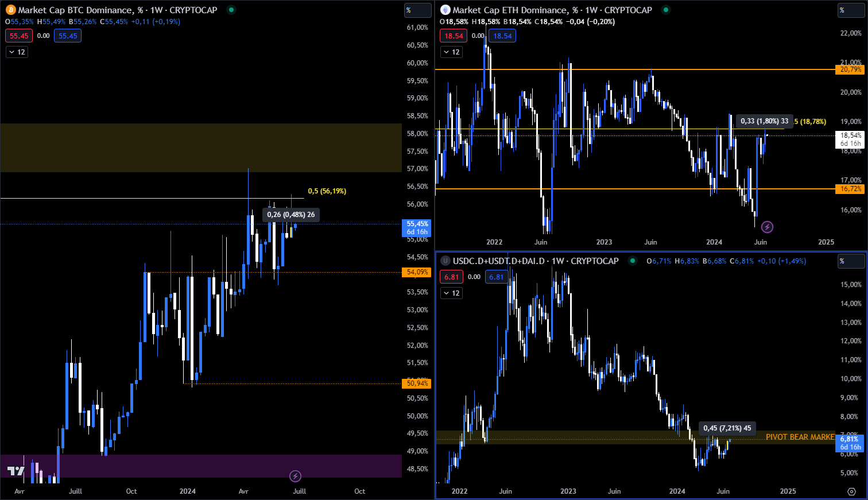Screen dimensions: 868x500
Task: Click the PIVOT BEAR MARKET label text
Action: (800, 437)
